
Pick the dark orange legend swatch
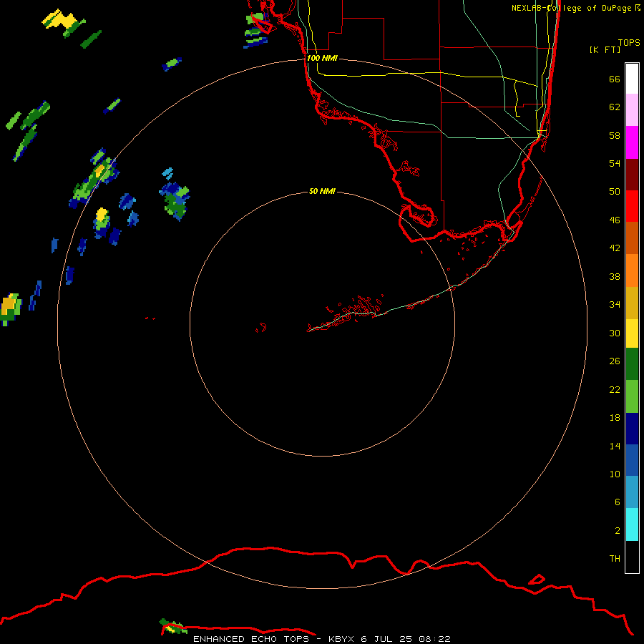click(632, 238)
